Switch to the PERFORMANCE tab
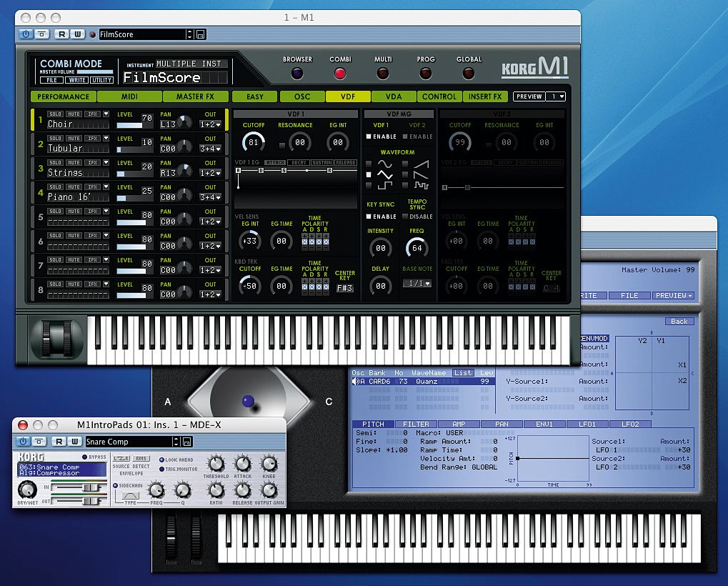The width and height of the screenshot is (728, 586). coord(63,96)
